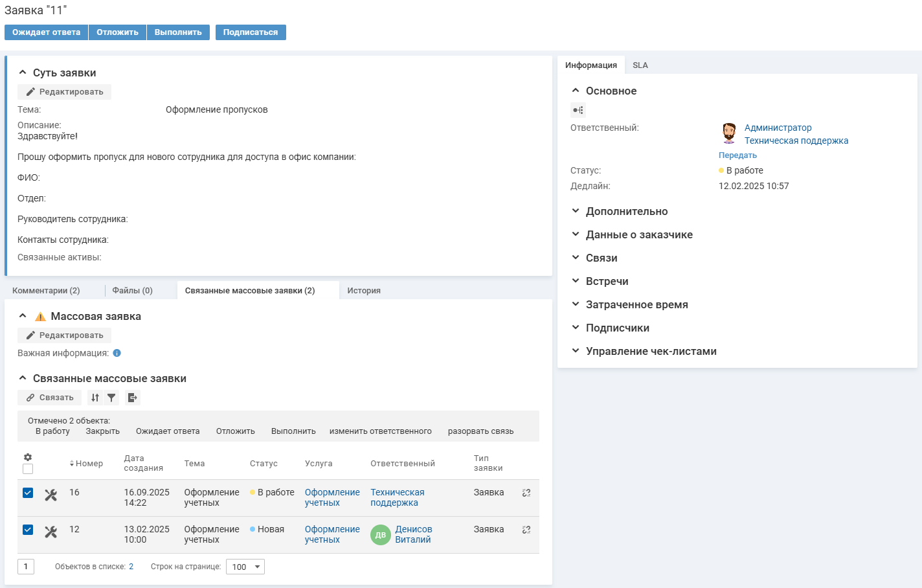The width and height of the screenshot is (922, 588).
Task: Click the export icon next to the filter
Action: (132, 398)
